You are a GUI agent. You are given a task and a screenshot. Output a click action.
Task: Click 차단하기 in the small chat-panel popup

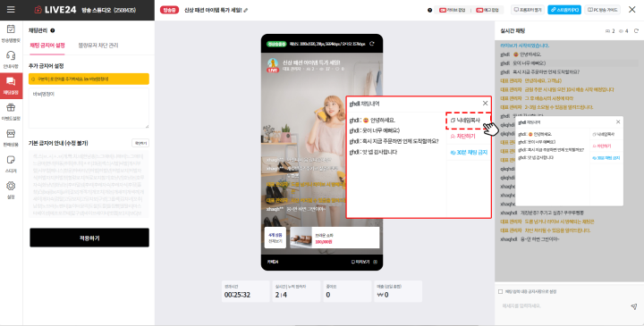click(602, 146)
